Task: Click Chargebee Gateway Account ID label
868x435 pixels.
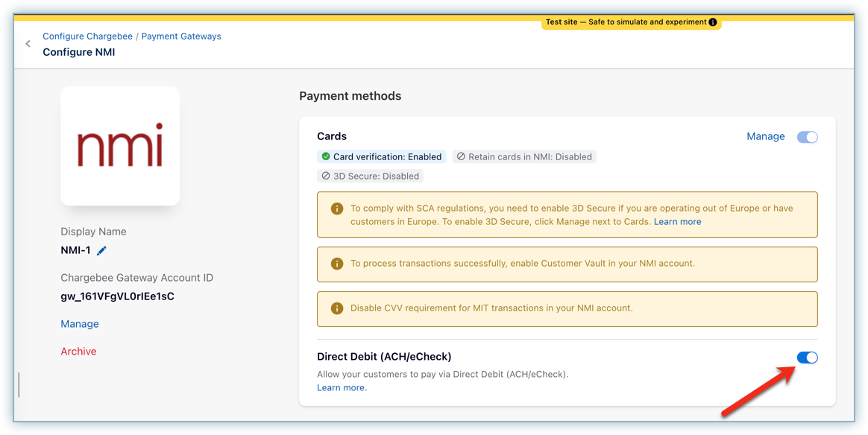Action: click(x=136, y=278)
